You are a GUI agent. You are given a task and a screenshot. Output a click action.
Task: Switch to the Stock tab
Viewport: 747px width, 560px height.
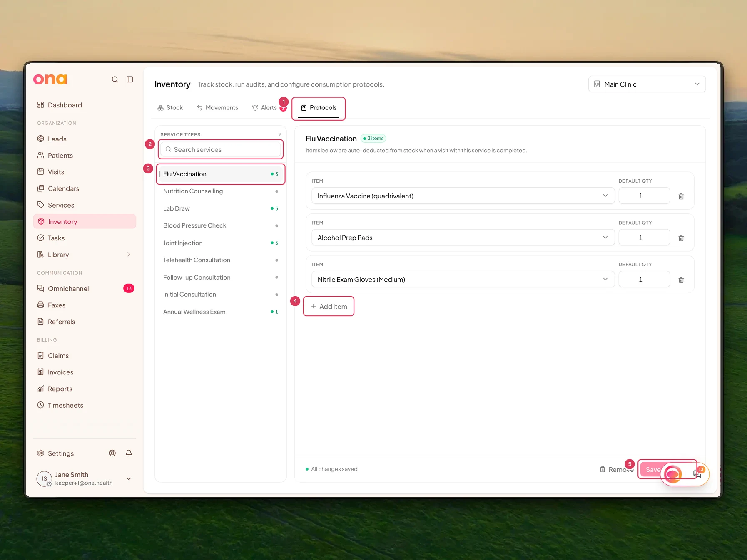170,108
